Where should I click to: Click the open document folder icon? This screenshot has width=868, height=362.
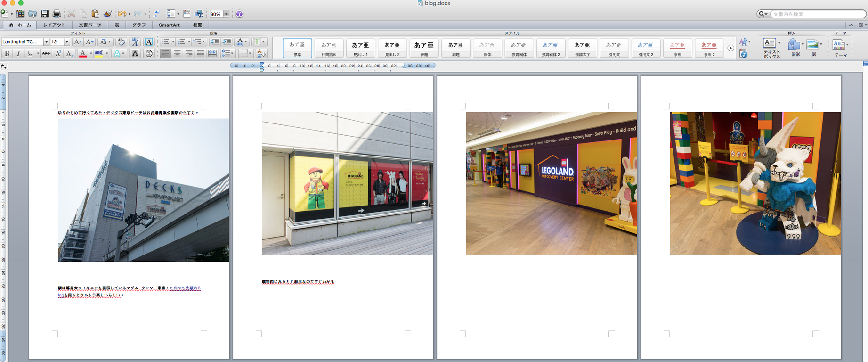coord(32,14)
